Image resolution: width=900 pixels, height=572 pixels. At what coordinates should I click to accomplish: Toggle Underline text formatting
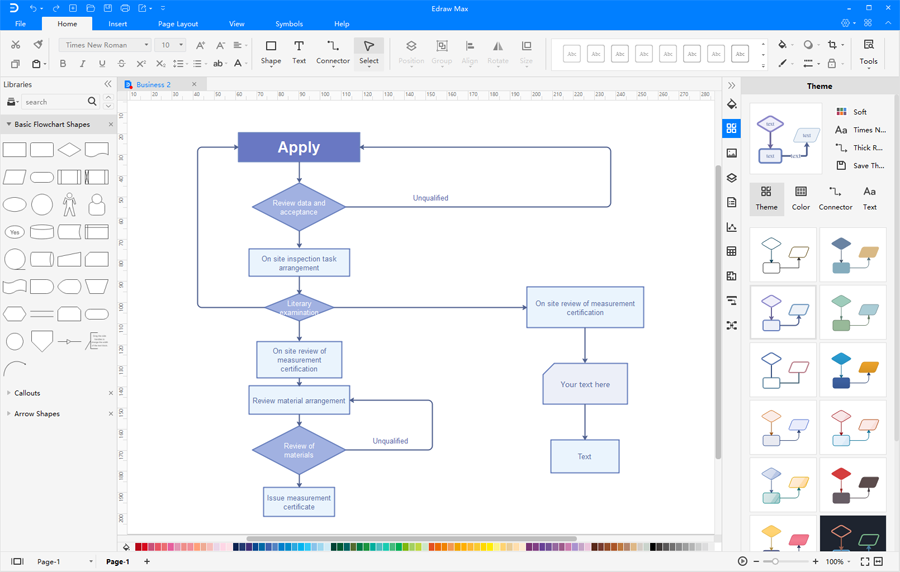click(102, 64)
